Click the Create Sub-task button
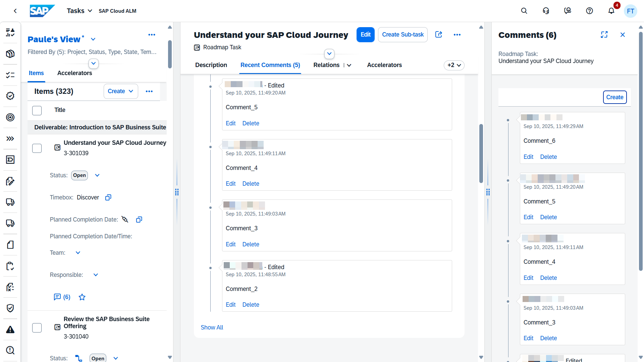 pos(402,35)
